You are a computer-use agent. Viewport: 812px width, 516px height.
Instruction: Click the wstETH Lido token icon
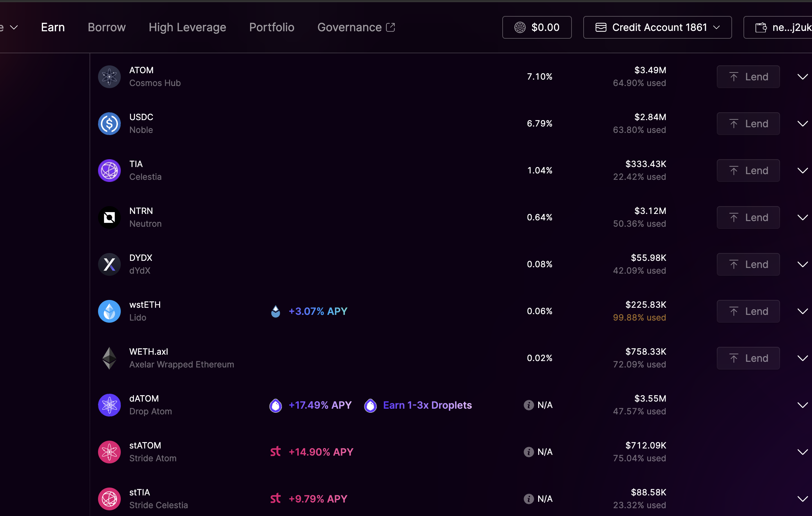click(109, 311)
